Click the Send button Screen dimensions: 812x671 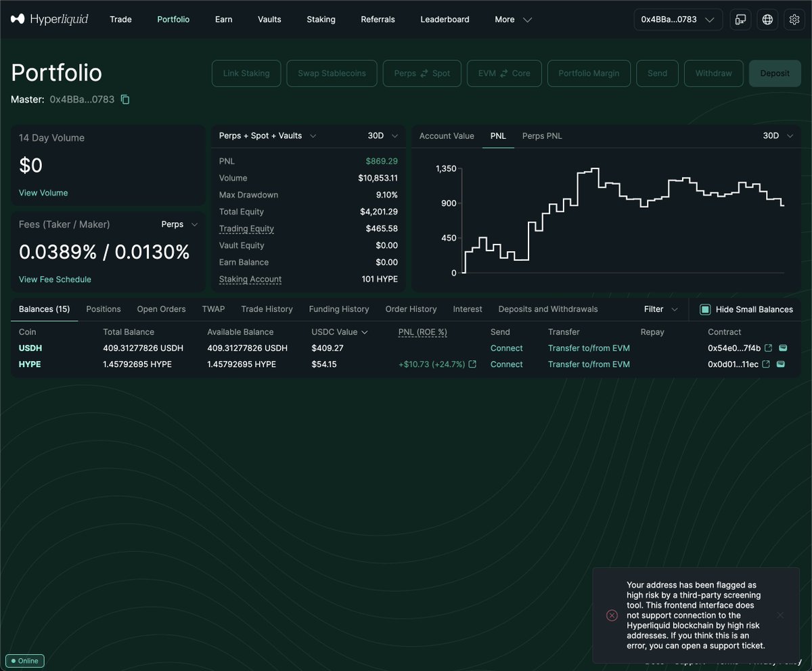(x=657, y=73)
